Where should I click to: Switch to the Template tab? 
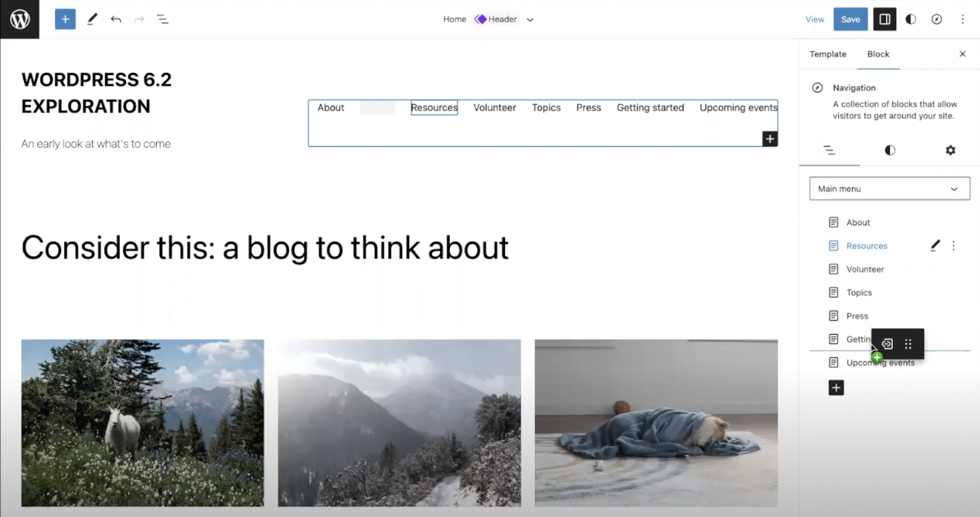click(x=827, y=54)
